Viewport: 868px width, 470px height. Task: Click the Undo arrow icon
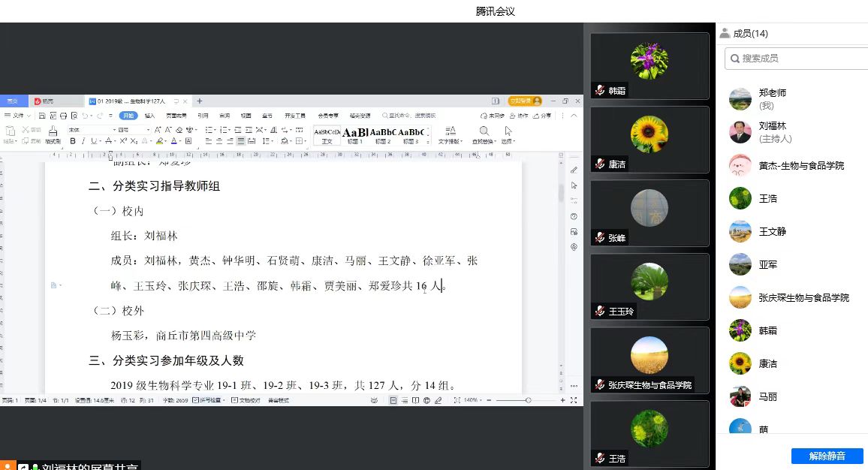[83, 116]
